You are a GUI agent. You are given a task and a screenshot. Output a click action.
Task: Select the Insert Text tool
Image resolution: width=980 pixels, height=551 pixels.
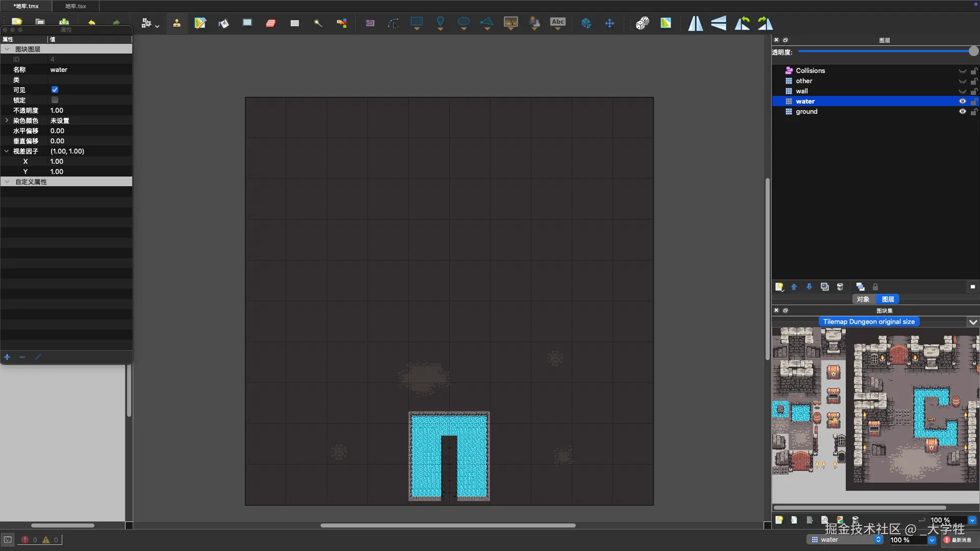557,22
